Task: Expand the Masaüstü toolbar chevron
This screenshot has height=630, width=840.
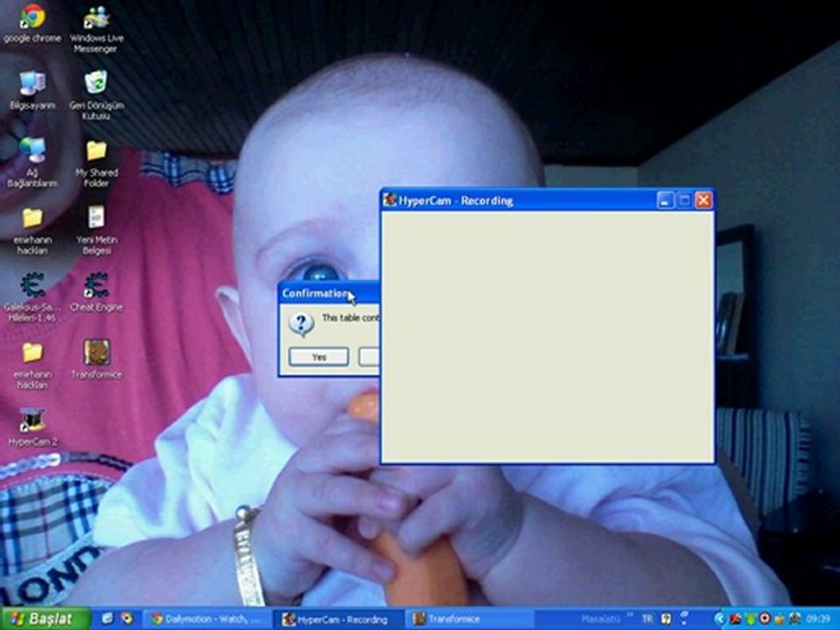Action: pos(631,615)
